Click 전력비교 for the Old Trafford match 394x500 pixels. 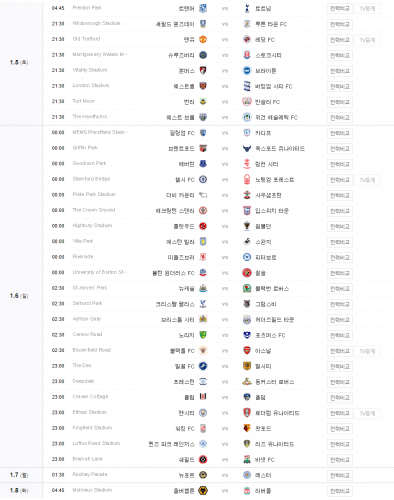pyautogui.click(x=340, y=40)
